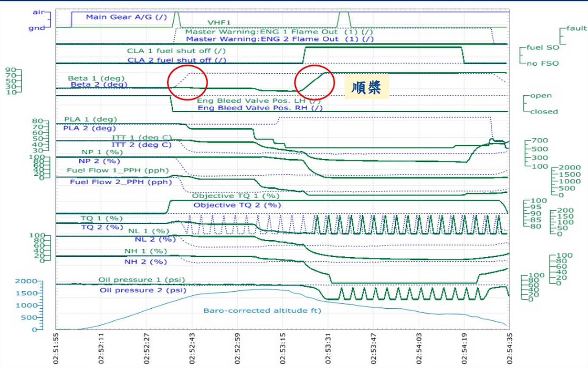Screen dimensions: 588x368
Task: Click the 'air' axis state label
Action: tap(39, 12)
